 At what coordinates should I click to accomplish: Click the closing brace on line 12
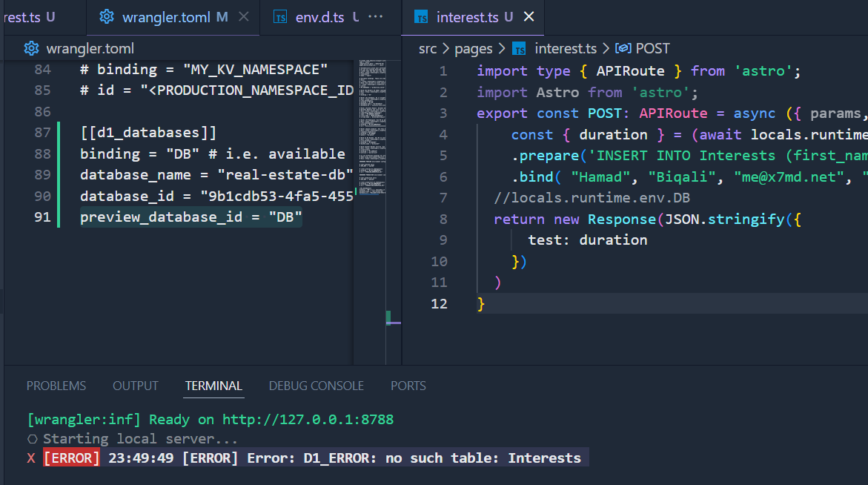coord(480,304)
